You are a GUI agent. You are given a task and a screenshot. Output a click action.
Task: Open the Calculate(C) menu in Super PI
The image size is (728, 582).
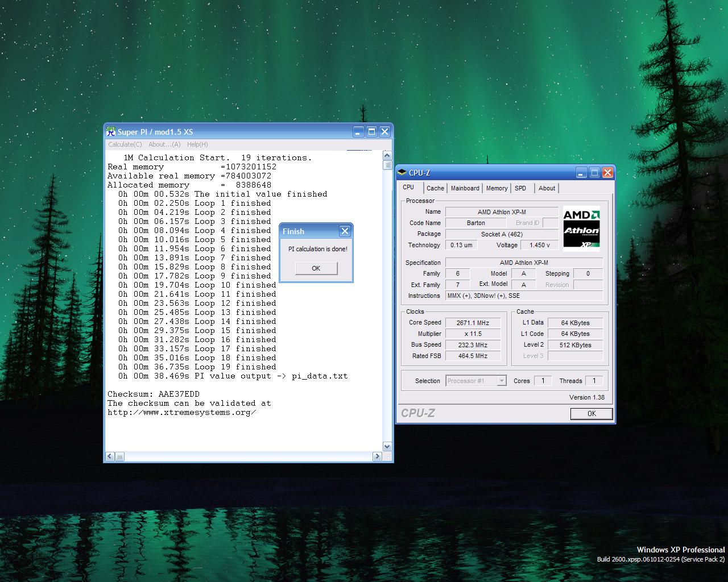[x=125, y=144]
